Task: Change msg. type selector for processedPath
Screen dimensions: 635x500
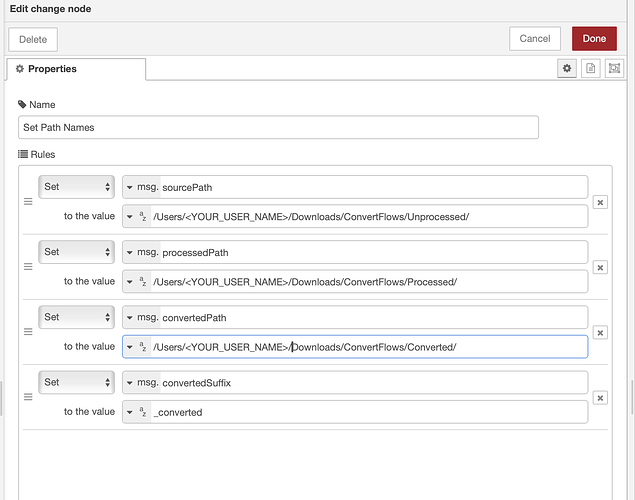Action: [142, 252]
